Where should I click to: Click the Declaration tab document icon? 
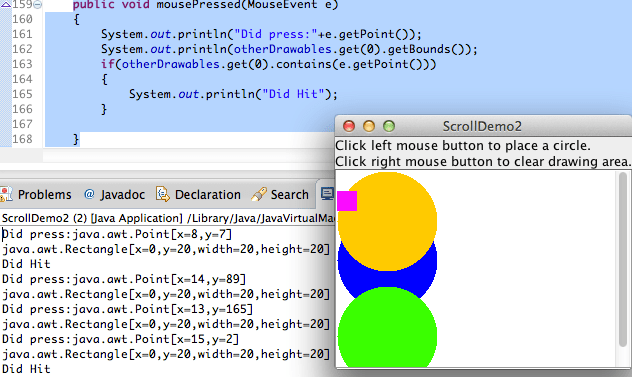tap(162, 194)
